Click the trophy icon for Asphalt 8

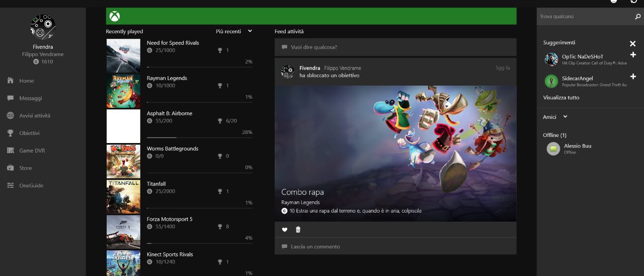pyautogui.click(x=220, y=121)
